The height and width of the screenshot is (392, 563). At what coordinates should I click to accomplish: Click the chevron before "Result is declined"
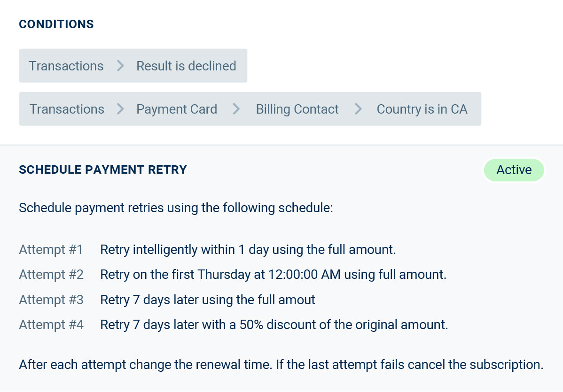[120, 66]
